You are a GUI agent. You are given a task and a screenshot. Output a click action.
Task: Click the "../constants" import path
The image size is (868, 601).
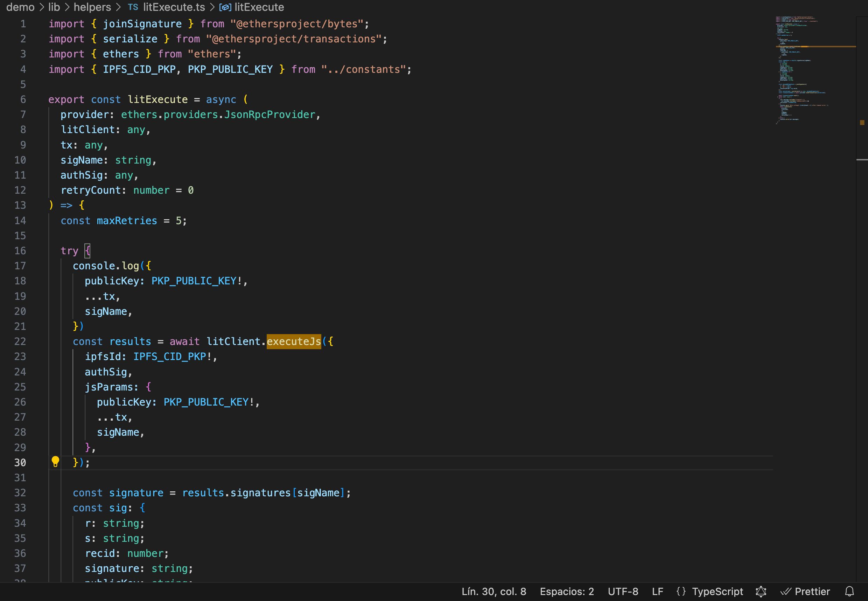pyautogui.click(x=363, y=69)
